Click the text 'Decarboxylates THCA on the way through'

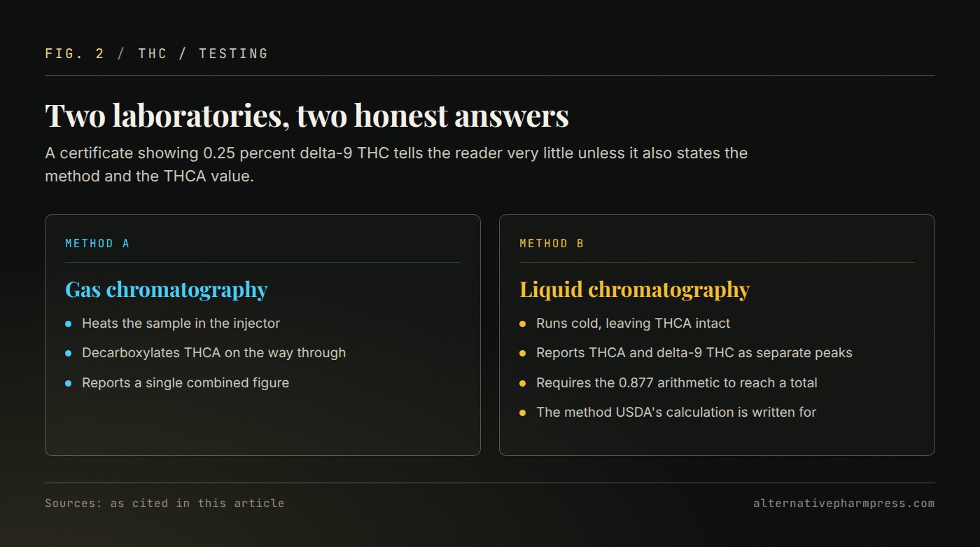coord(213,353)
